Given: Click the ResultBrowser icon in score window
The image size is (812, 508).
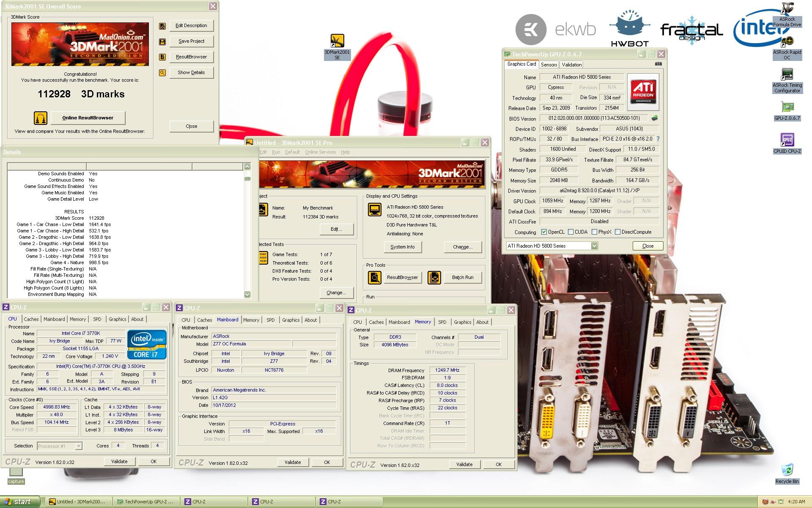Looking at the screenshot, I should coord(162,57).
